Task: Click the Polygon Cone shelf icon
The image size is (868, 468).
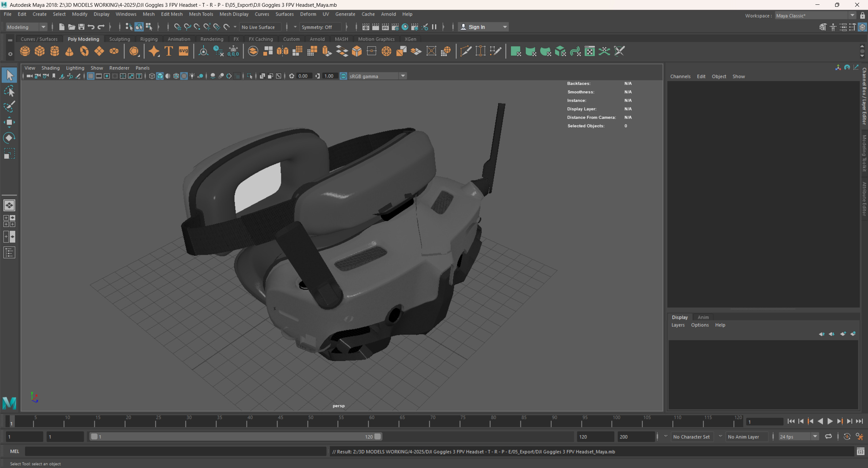Action: 69,51
